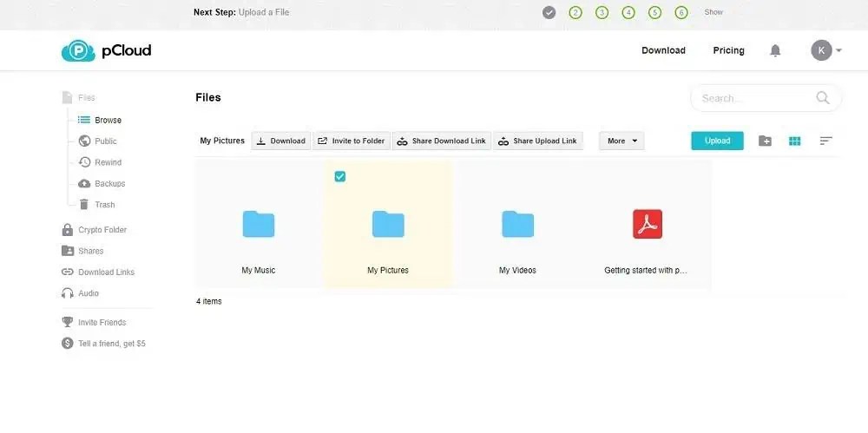Open Shares section
The height and width of the screenshot is (433, 868).
click(91, 251)
